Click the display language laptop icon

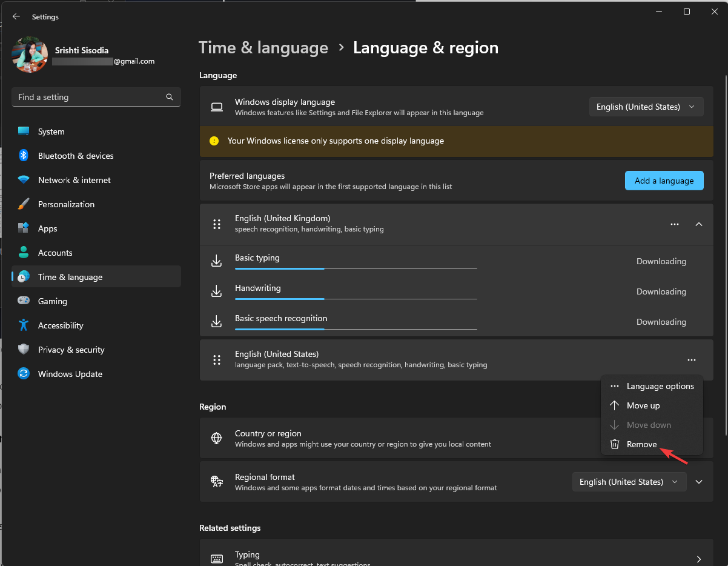click(217, 107)
